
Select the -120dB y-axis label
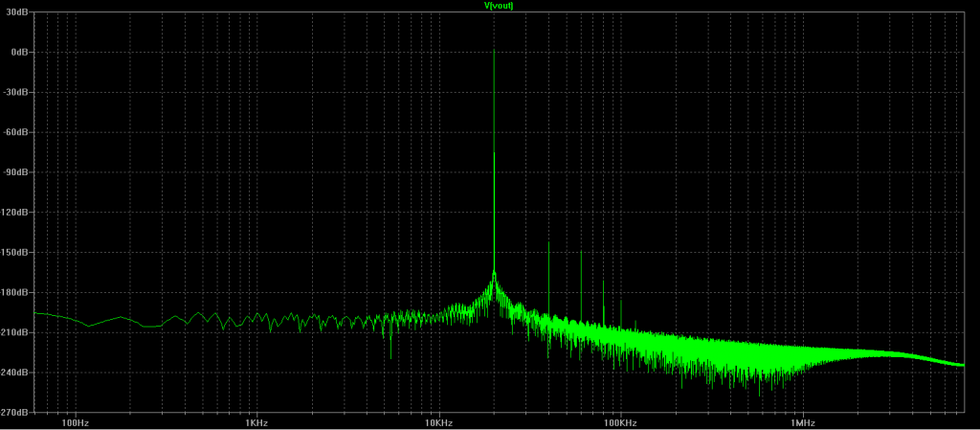pos(16,213)
